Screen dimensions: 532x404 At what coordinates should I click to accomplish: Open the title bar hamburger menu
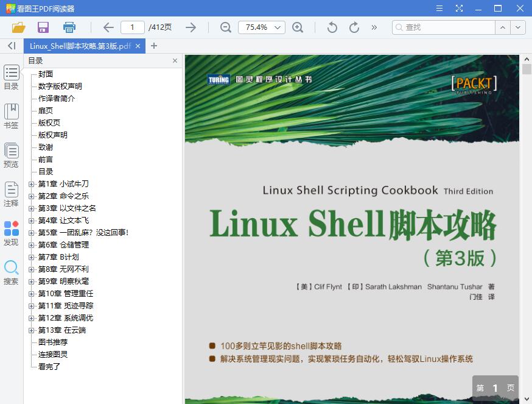(439, 8)
